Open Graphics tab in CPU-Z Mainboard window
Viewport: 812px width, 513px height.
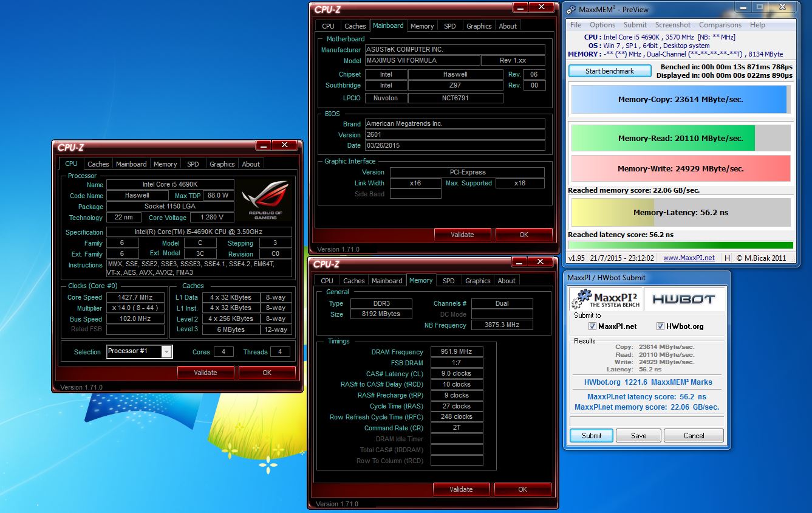479,26
